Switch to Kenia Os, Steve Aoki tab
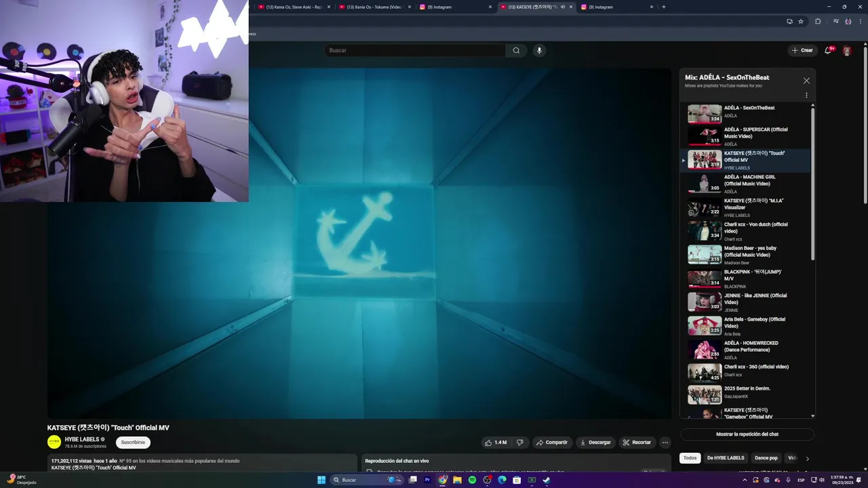The image size is (868, 488). pyautogui.click(x=292, y=7)
